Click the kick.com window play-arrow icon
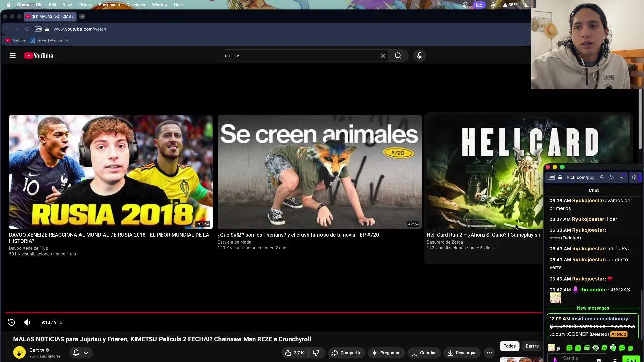Image resolution: width=644 pixels, height=362 pixels. [x=611, y=177]
